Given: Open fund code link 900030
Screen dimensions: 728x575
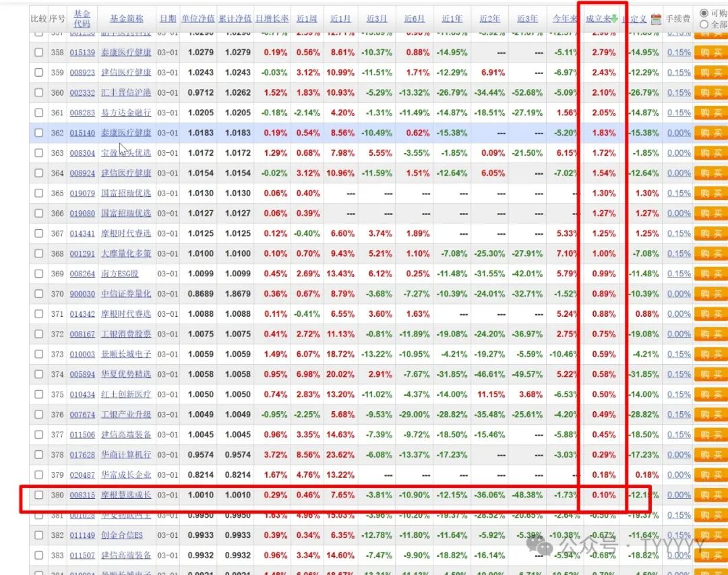Looking at the screenshot, I should click(x=82, y=294).
